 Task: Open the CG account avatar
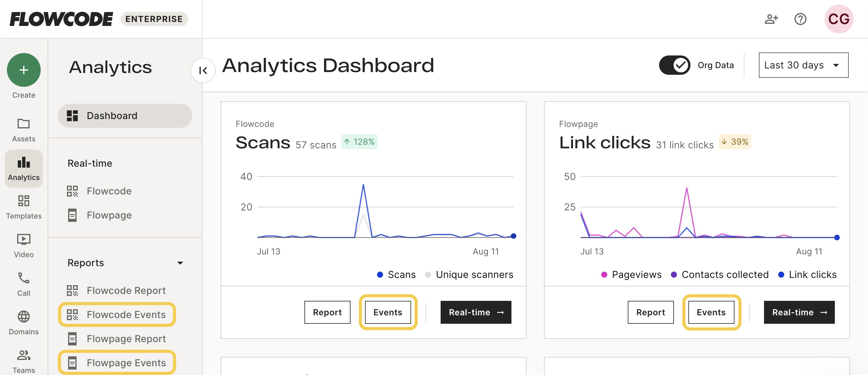click(839, 19)
